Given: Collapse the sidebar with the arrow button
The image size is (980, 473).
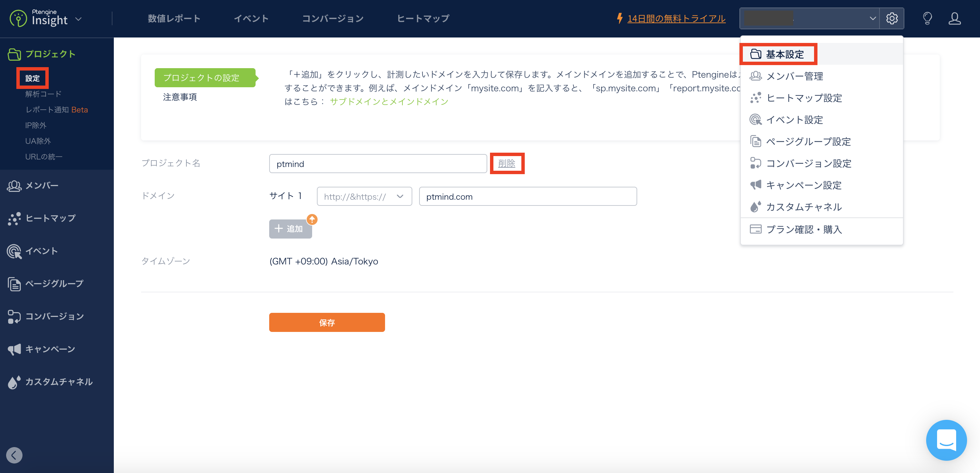Looking at the screenshot, I should [14, 455].
